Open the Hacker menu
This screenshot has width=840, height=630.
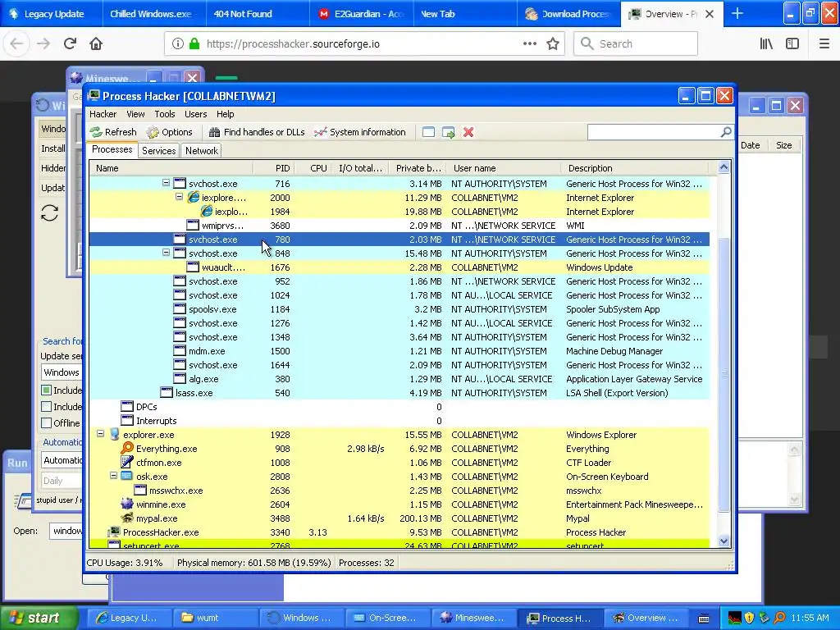[103, 114]
